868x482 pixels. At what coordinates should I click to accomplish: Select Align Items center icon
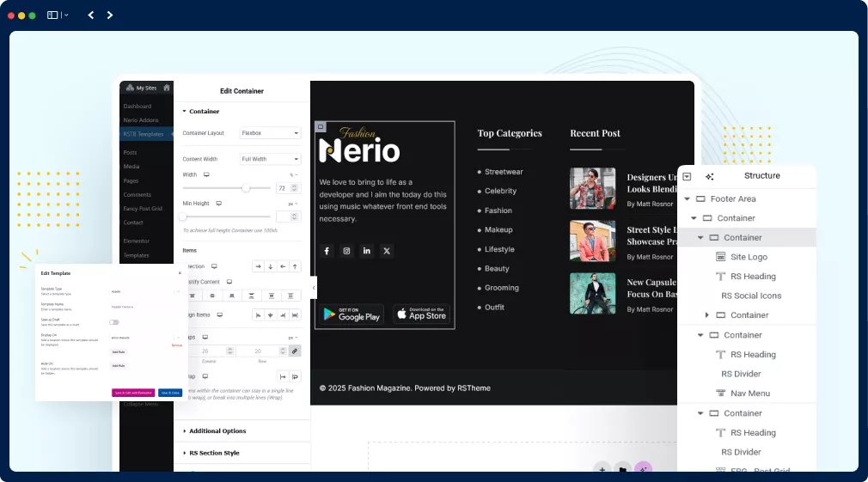click(270, 314)
